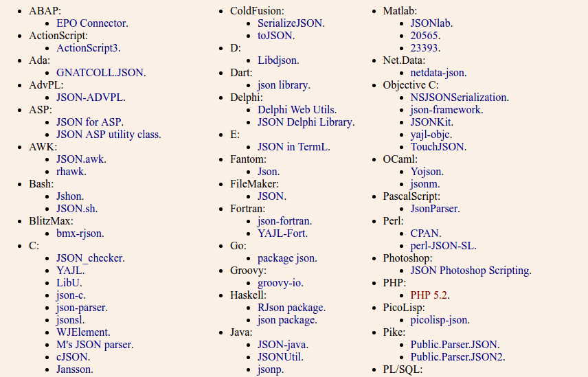The image size is (588, 377).
Task: Open JSON Delphi Library link
Action: click(x=305, y=122)
